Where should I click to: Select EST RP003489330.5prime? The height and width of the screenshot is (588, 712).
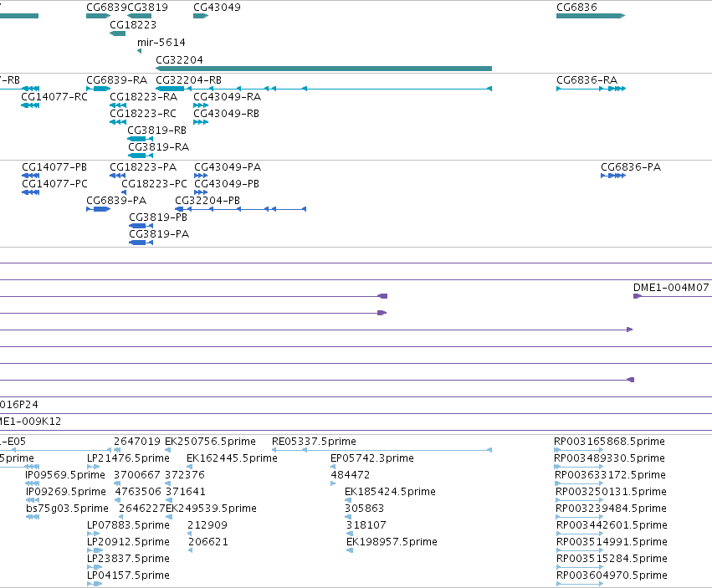pos(609,458)
